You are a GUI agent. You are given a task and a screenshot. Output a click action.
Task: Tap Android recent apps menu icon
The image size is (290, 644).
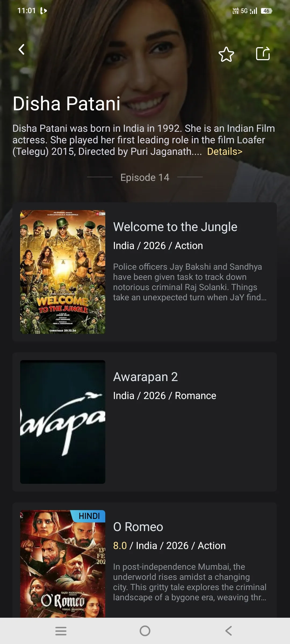point(61,631)
